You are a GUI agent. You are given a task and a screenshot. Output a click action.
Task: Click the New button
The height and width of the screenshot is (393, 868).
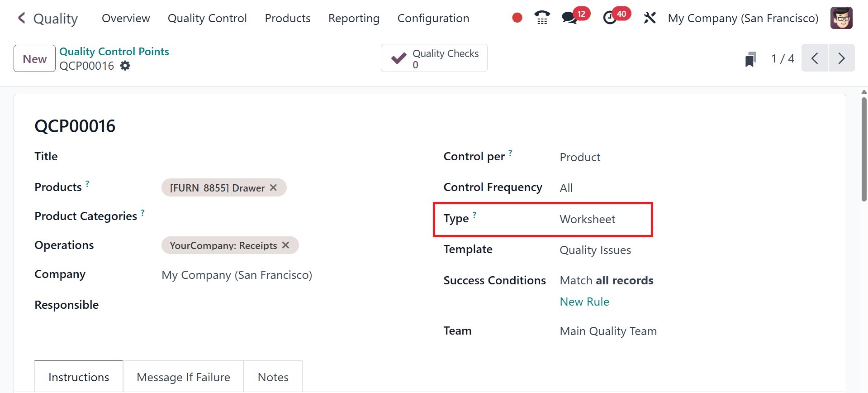(34, 59)
